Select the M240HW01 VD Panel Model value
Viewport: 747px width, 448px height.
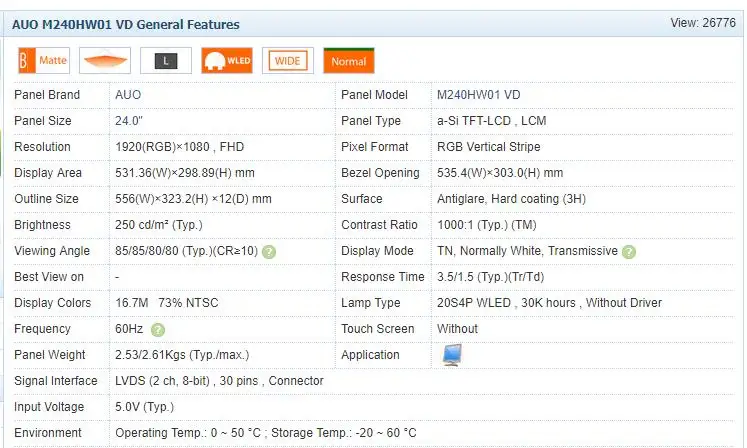(x=478, y=95)
